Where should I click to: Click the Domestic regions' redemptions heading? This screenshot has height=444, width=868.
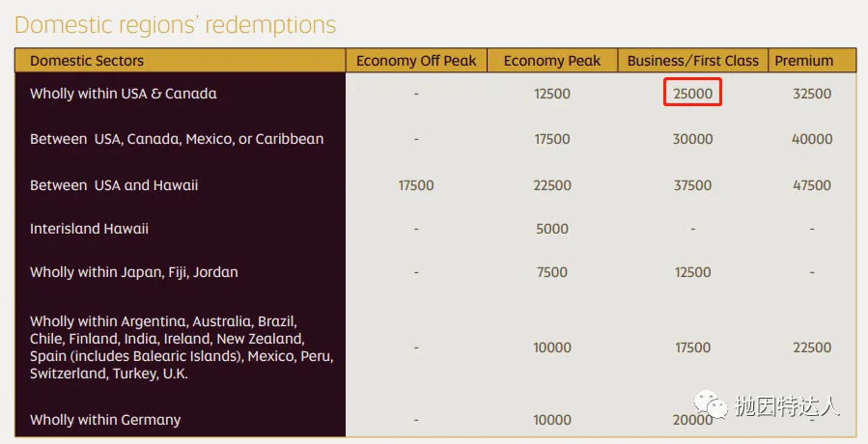(x=176, y=25)
